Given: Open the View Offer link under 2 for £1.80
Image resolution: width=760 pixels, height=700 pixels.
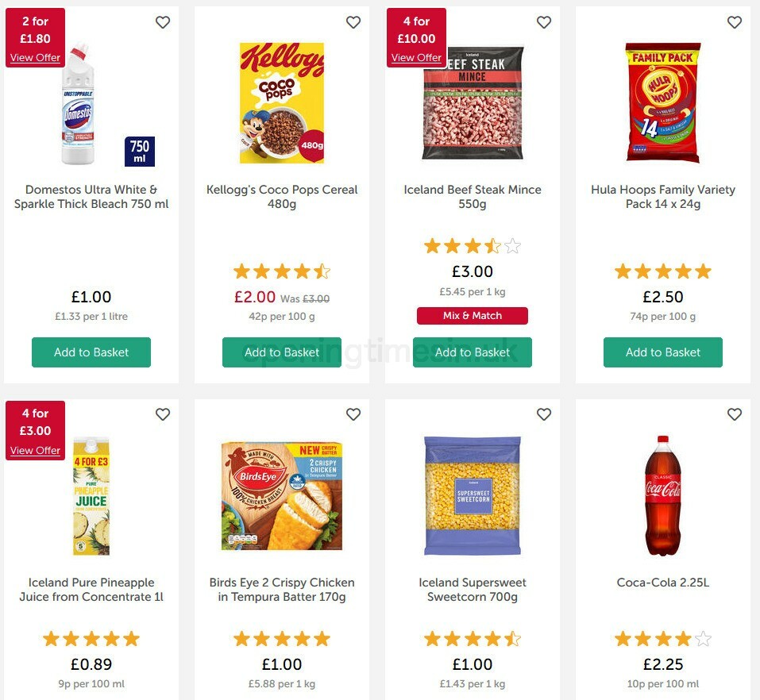Looking at the screenshot, I should [34, 57].
